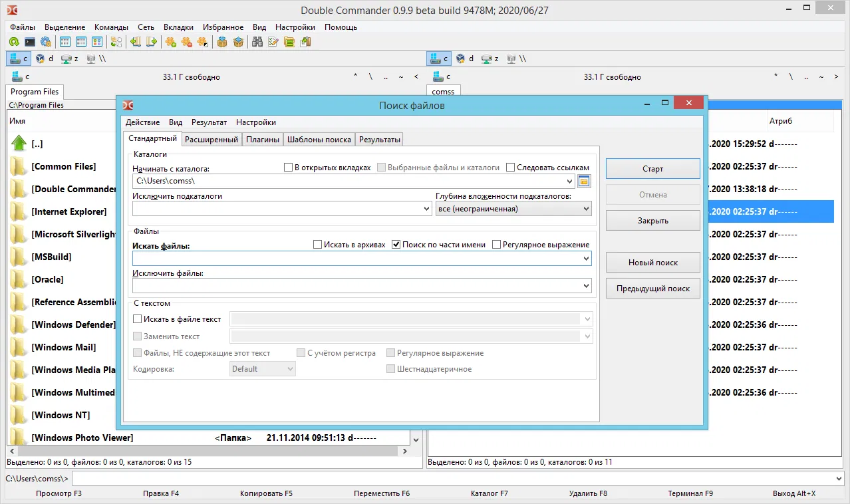
Task: Click the 'Новый поиск' button
Action: [x=652, y=263]
